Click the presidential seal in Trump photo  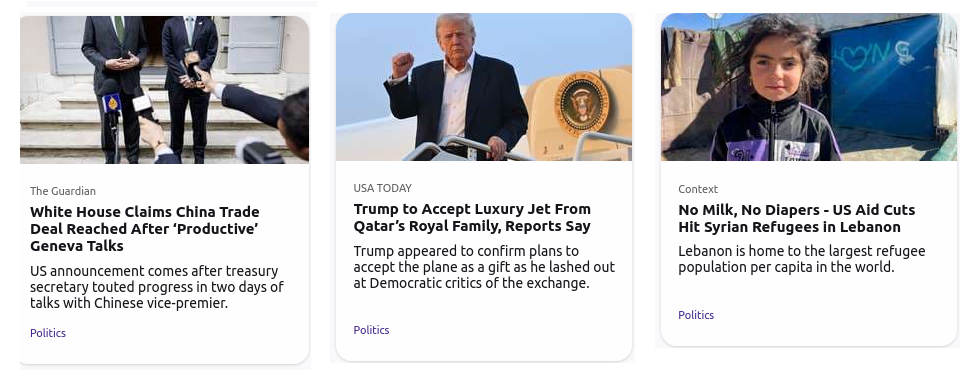pos(581,103)
